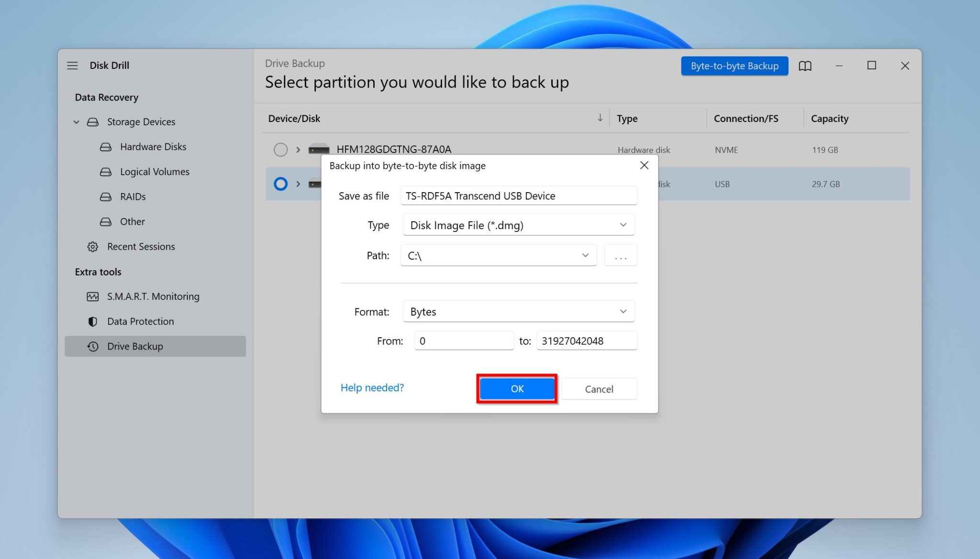Viewport: 980px width, 559px height.
Task: Open Recent Sessions via its gear icon
Action: tap(92, 246)
